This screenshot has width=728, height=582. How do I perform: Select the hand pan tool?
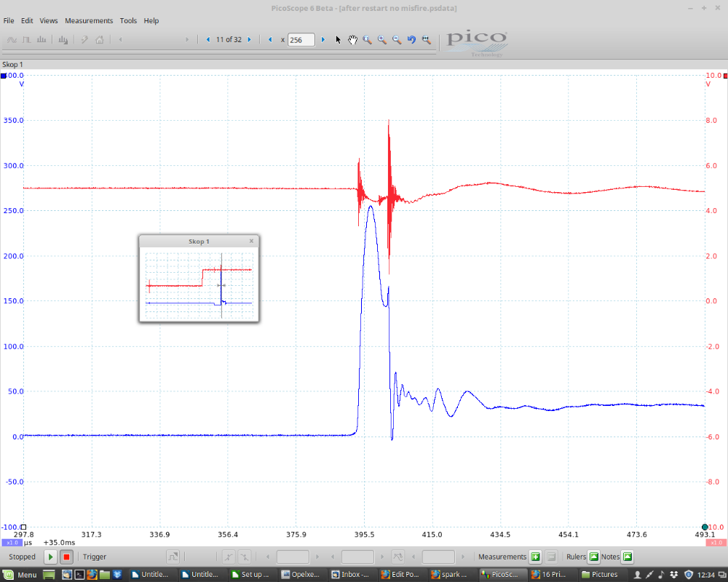pyautogui.click(x=352, y=40)
